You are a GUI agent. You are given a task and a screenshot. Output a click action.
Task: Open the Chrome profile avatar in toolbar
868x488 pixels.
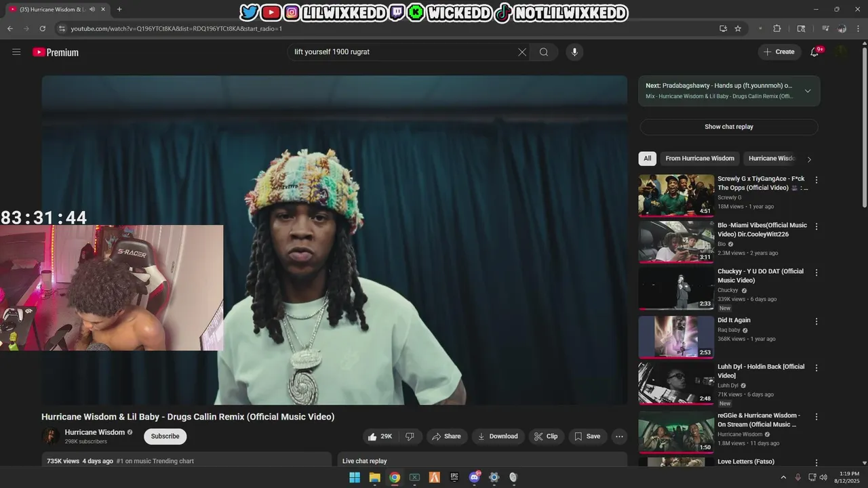click(x=842, y=28)
